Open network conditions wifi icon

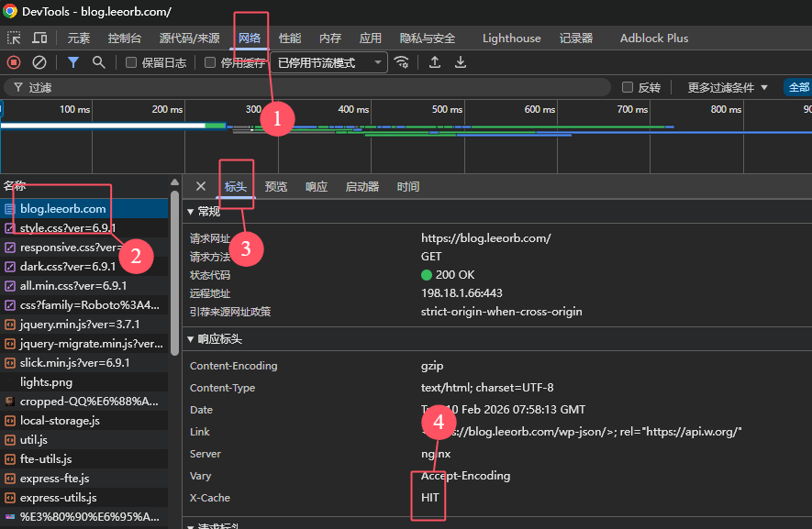click(x=401, y=62)
